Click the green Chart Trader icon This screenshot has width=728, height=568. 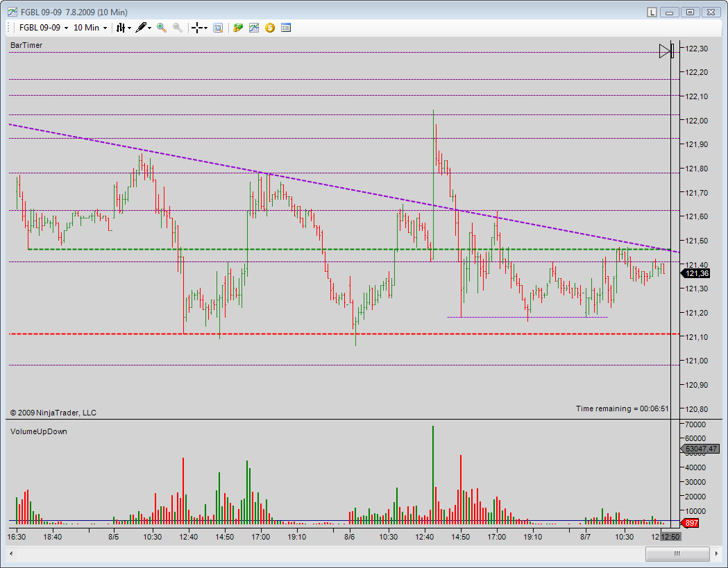[238, 28]
